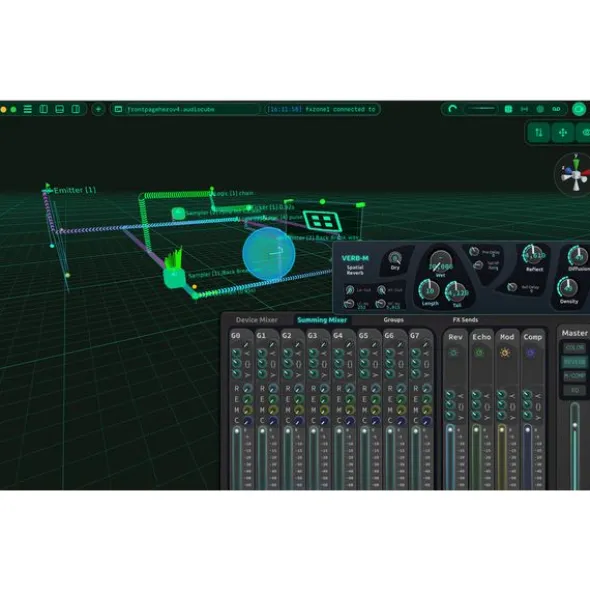Click the solid green square icon in the top toolbar

tap(508, 109)
